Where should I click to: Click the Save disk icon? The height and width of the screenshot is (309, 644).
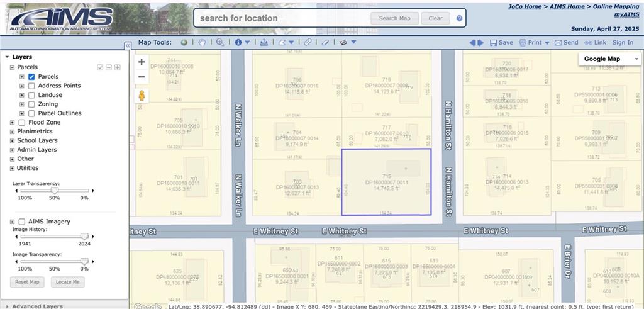493,43
